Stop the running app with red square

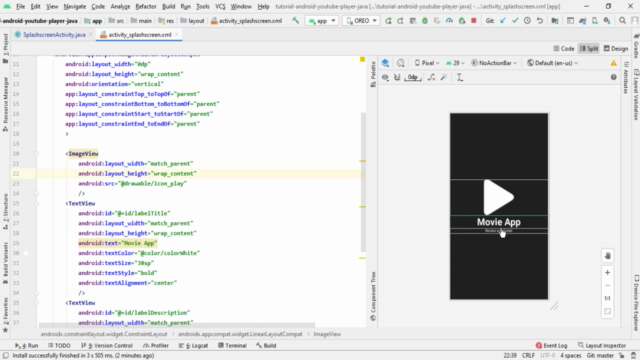coord(473,20)
